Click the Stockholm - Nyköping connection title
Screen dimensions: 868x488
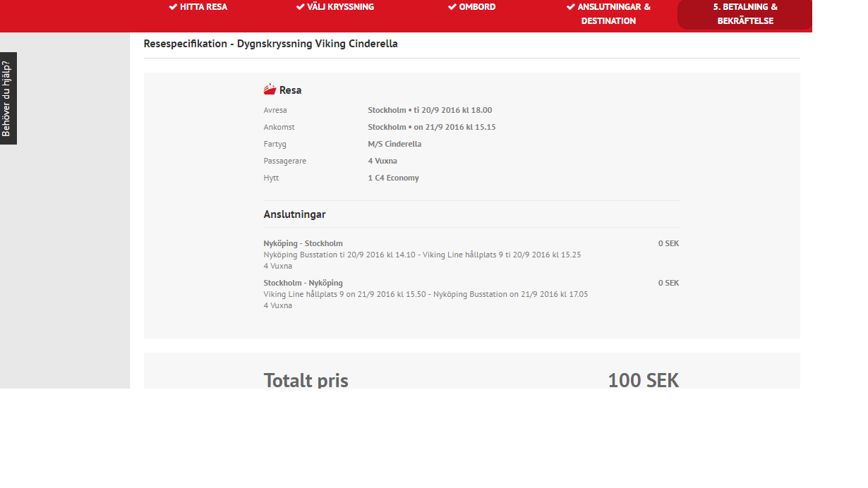[303, 283]
